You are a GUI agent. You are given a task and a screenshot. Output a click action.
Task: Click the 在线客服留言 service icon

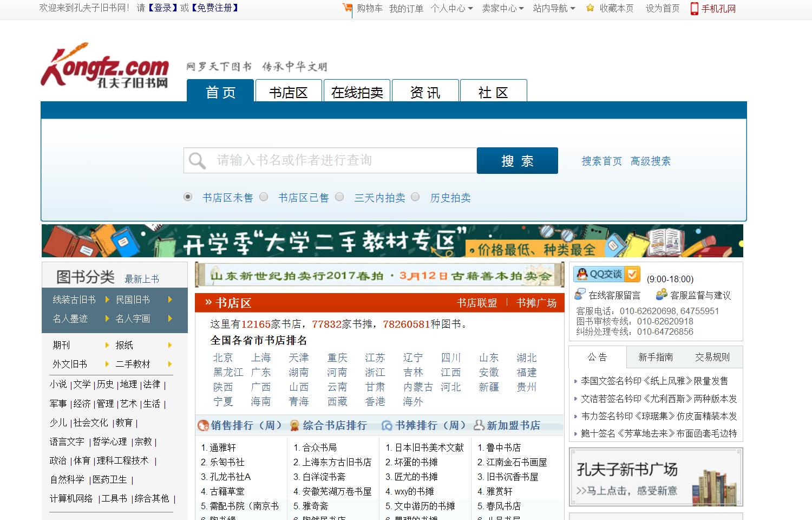pos(578,294)
